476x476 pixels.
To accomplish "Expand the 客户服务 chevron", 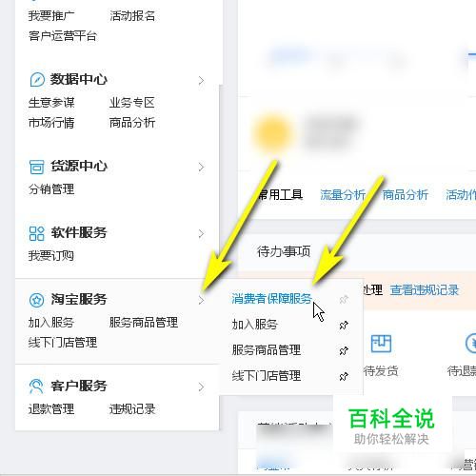I will [x=201, y=387].
